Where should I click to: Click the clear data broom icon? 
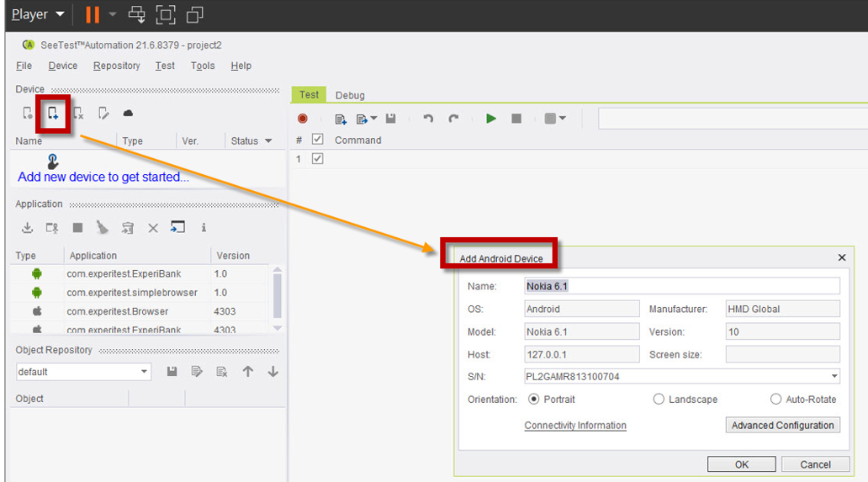(x=103, y=227)
